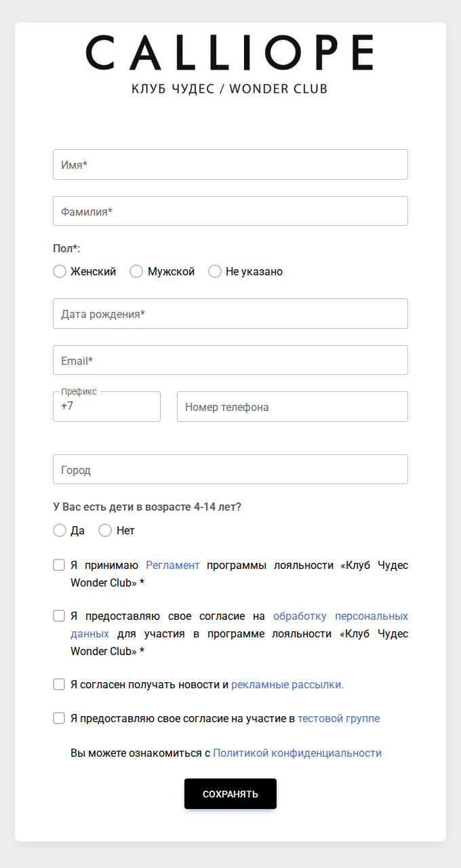Open the рекламные рассылки link
The width and height of the screenshot is (461, 868).
[287, 684]
